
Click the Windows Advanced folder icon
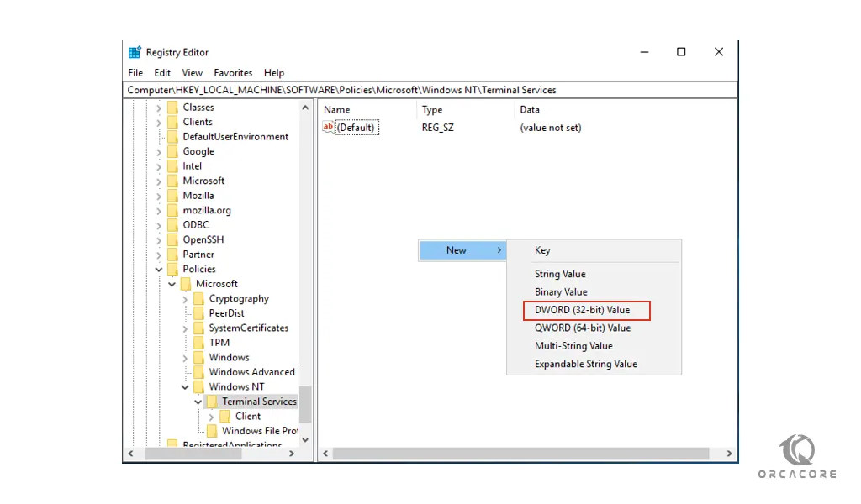(x=198, y=372)
